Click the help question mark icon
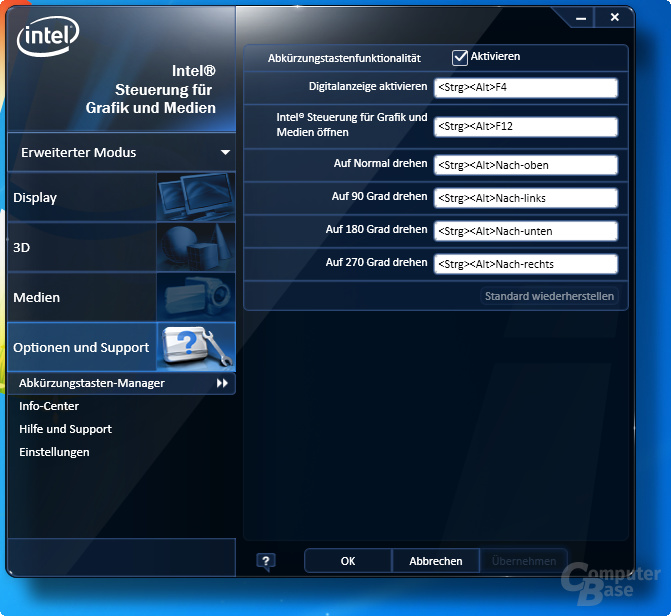This screenshot has width=671, height=616. [x=266, y=561]
